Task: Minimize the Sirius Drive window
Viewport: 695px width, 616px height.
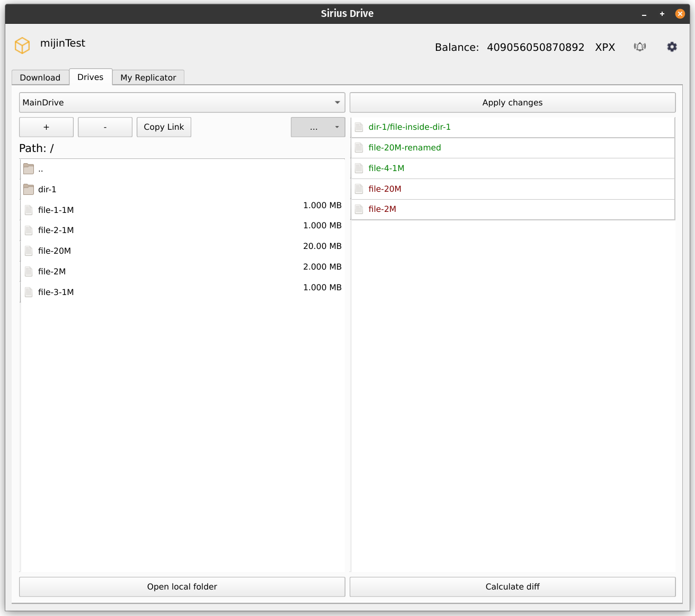Action: 644,14
